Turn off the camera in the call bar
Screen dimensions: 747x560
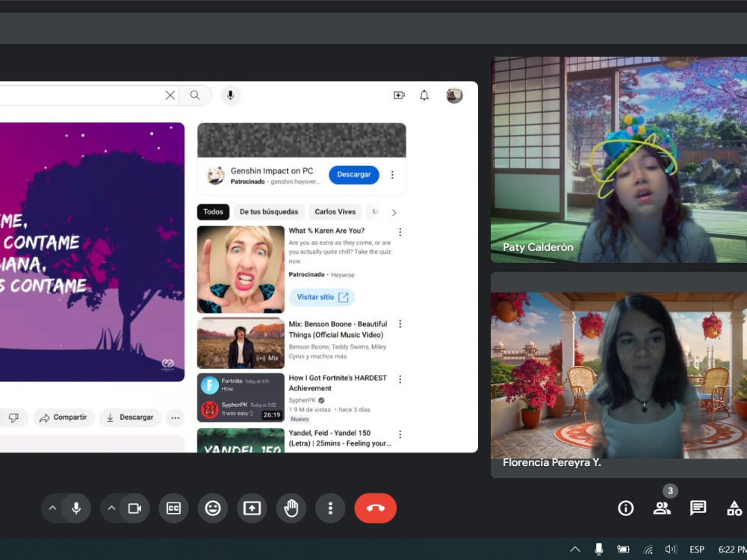click(x=134, y=508)
